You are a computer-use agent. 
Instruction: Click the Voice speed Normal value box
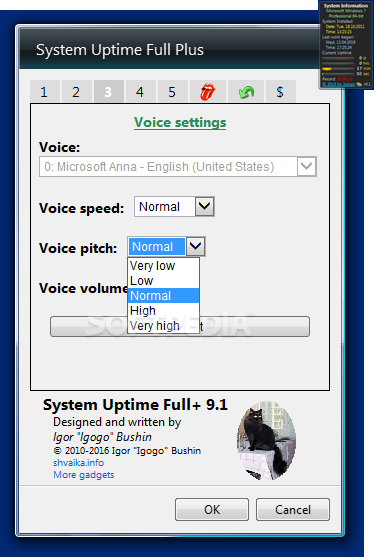tap(164, 206)
